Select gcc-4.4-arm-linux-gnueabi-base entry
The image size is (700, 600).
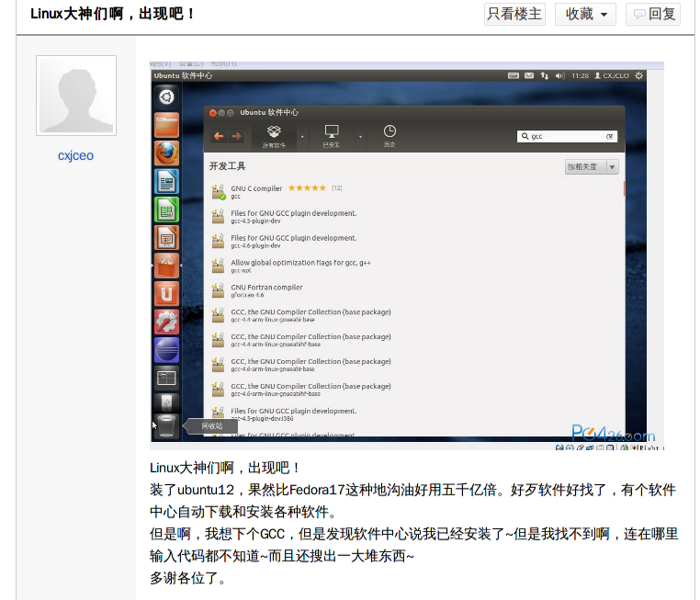[415, 316]
